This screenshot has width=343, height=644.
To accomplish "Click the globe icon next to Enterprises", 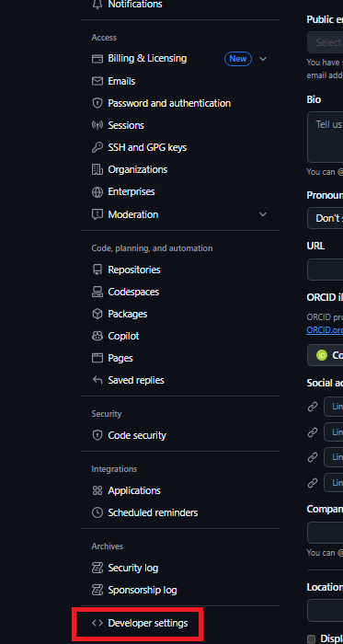I will click(97, 191).
